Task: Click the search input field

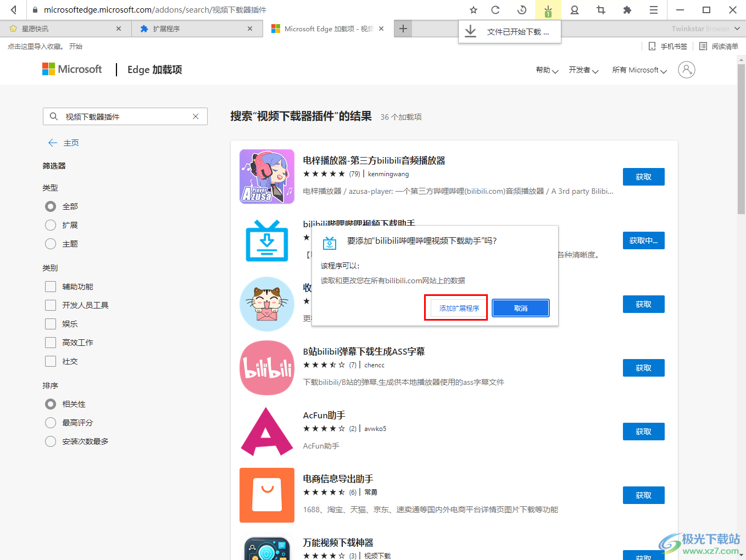Action: pos(125,116)
